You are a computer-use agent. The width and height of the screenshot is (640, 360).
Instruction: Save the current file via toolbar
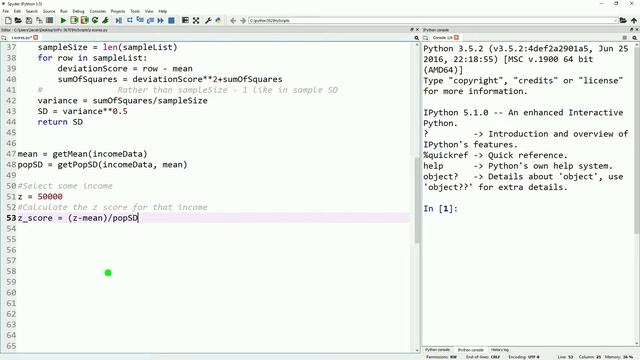[x=29, y=20]
